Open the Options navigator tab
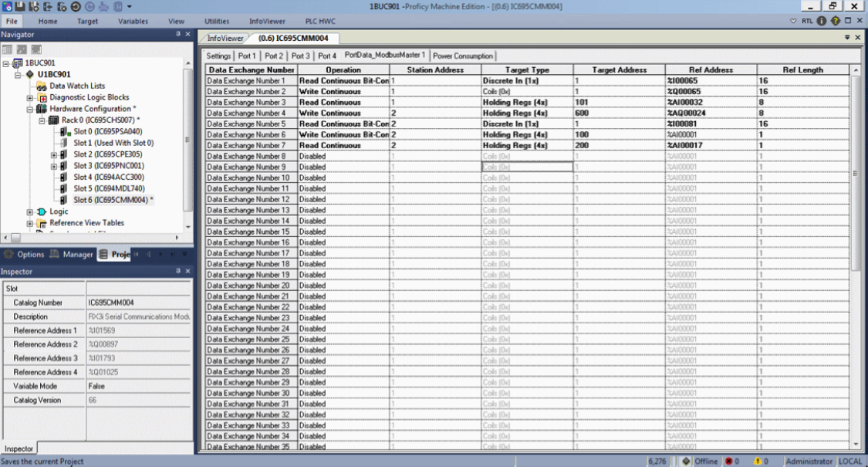 pos(25,254)
